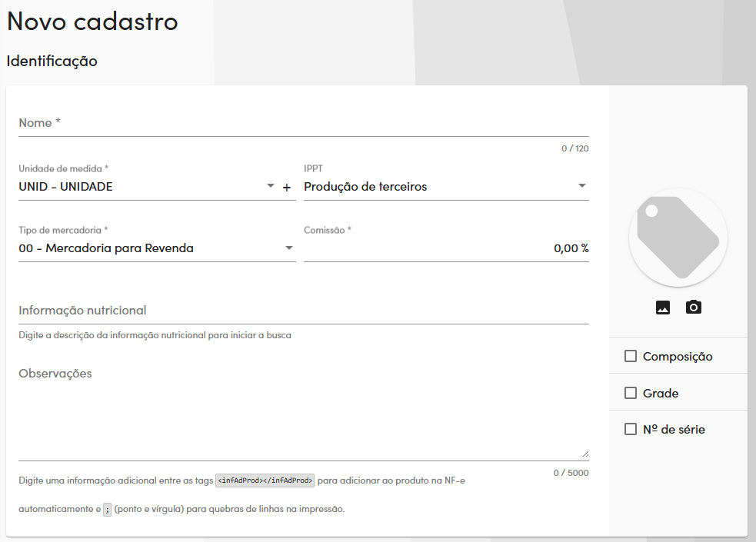Check the Grade option
756x542 pixels.
click(x=631, y=393)
